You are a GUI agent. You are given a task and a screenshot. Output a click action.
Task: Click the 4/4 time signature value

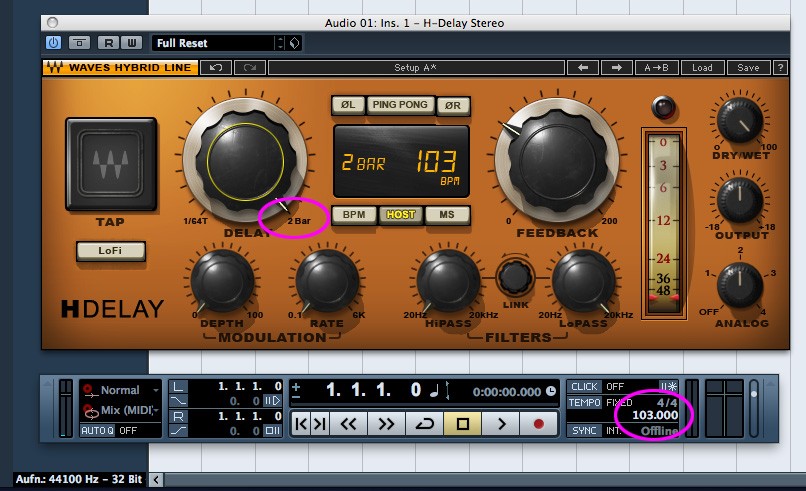(667, 403)
